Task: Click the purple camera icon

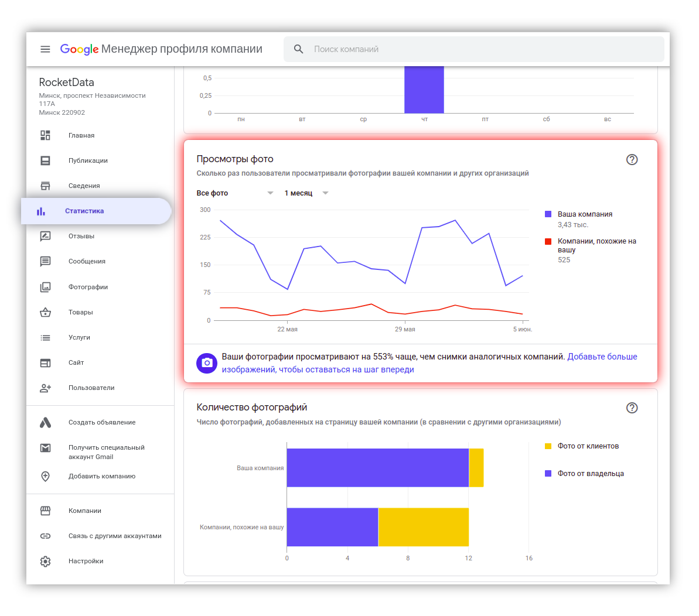Action: click(x=207, y=363)
